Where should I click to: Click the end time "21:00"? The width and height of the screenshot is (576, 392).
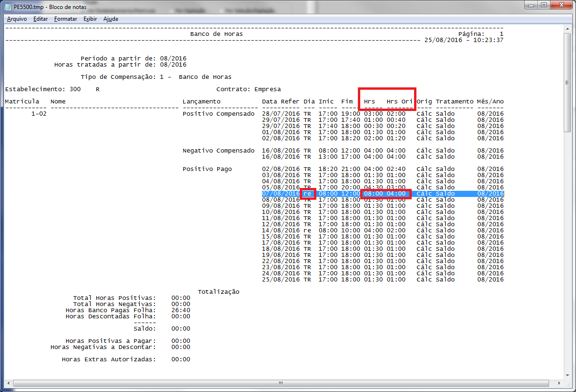tap(351, 169)
